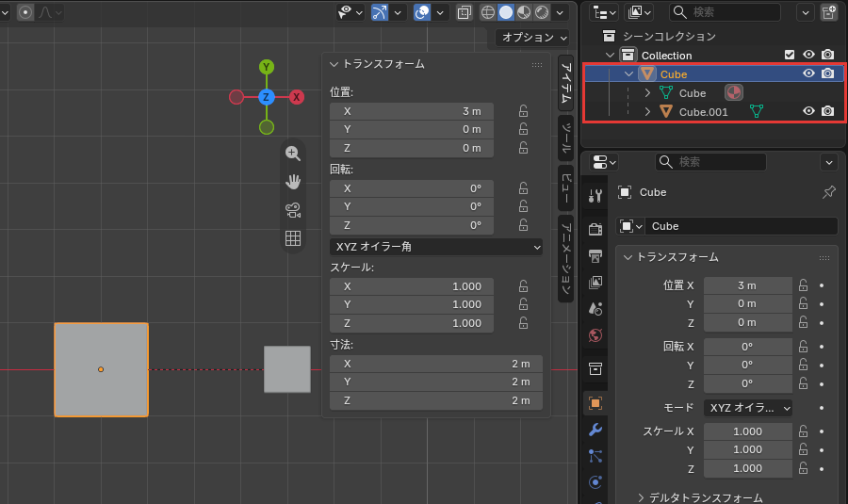This screenshot has width=848, height=504.
Task: Hide Cube object in viewport
Action: point(808,73)
